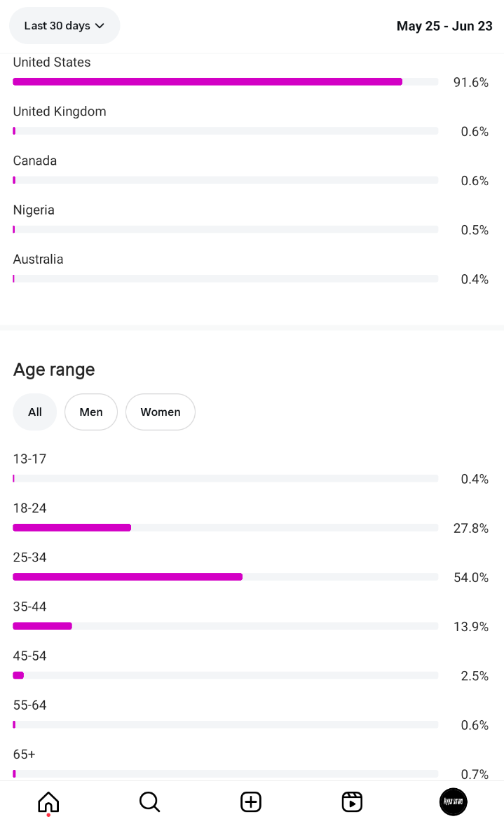This screenshot has height=819, width=504.
Task: Open the Search magnifier icon
Action: [x=149, y=801]
